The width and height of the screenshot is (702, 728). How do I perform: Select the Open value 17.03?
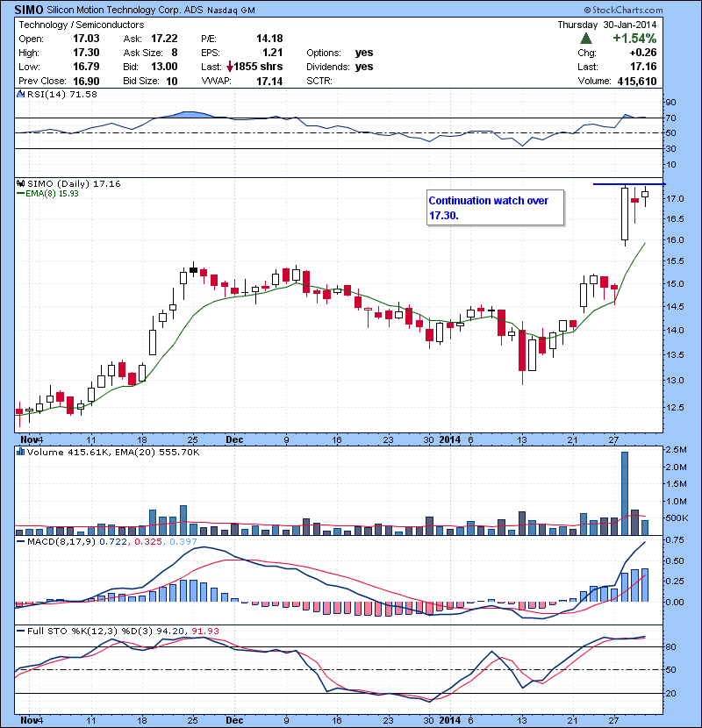click(86, 39)
